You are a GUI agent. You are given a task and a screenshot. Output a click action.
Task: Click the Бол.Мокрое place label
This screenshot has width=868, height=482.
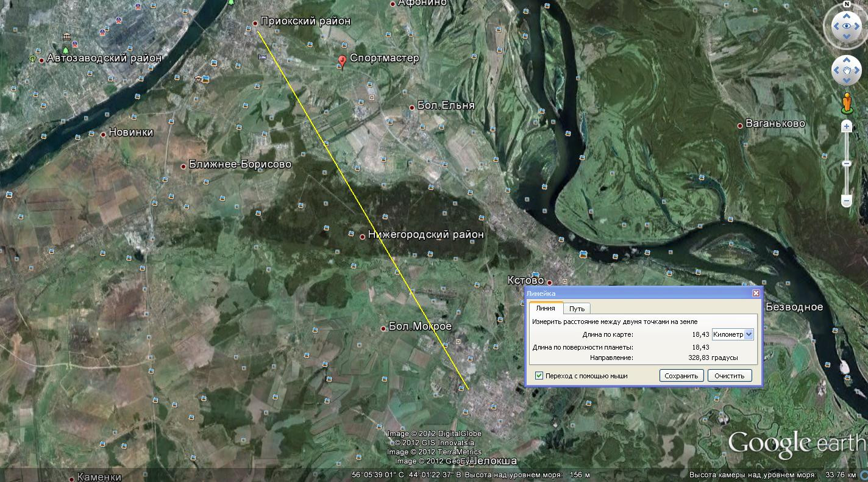pos(420,326)
